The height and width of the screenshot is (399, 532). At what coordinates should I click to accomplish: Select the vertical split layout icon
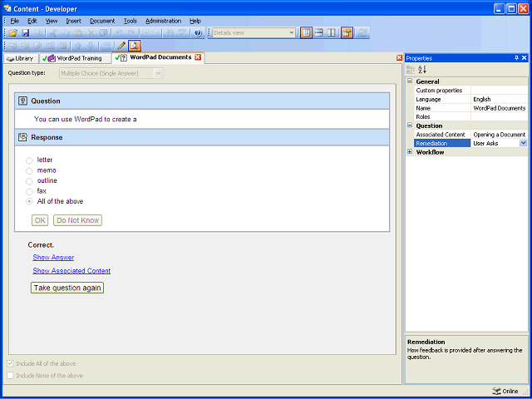(x=331, y=33)
